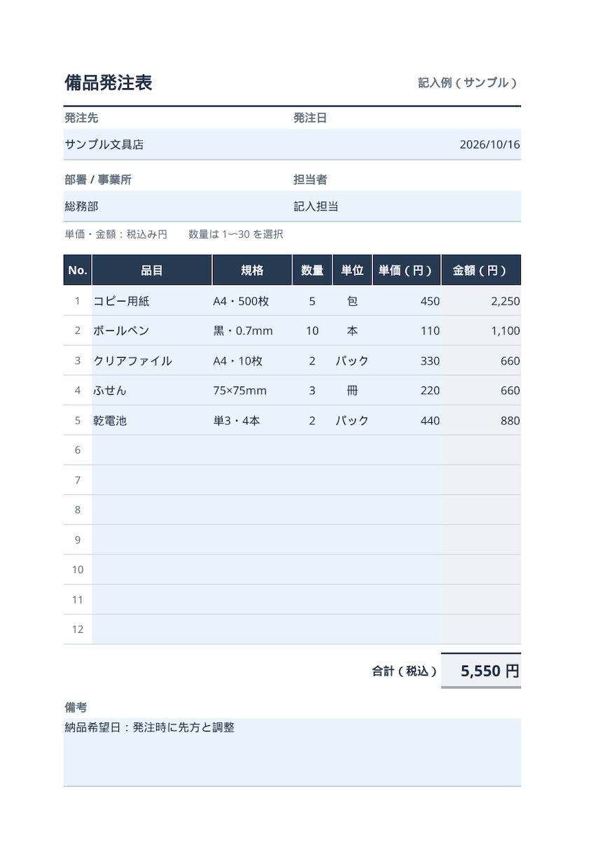
Task: Open quantity cell showing 10 for ボールペン
Action: point(312,330)
